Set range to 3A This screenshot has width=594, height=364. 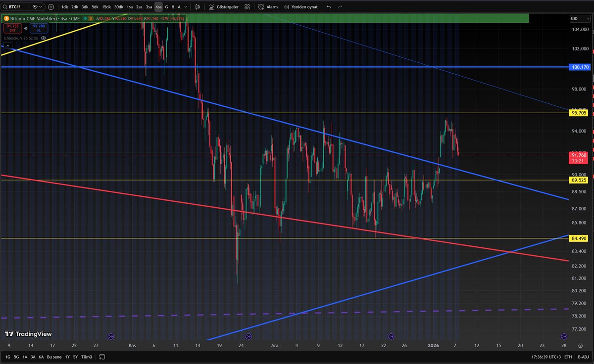coord(33,357)
